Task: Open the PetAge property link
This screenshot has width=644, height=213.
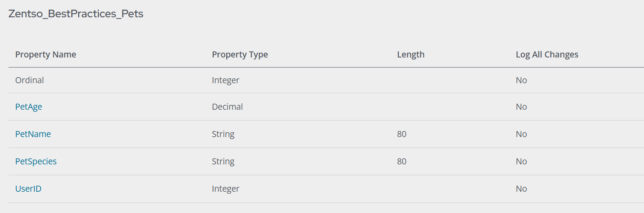Action: tap(29, 107)
